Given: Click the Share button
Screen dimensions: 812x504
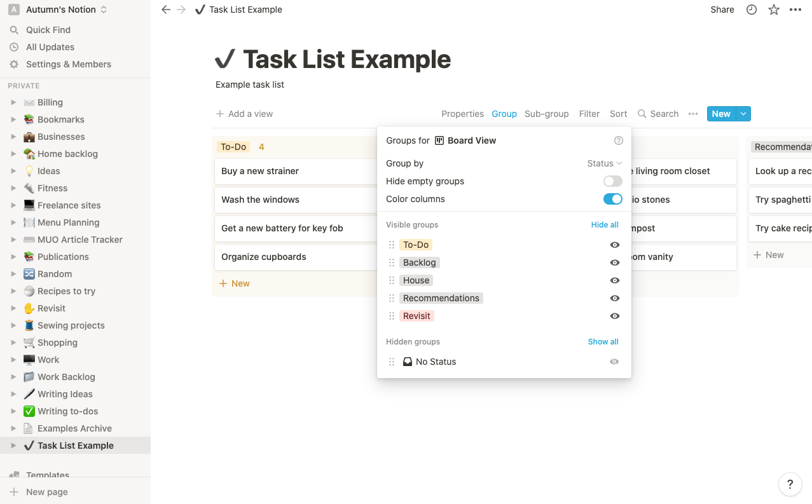Looking at the screenshot, I should point(722,10).
